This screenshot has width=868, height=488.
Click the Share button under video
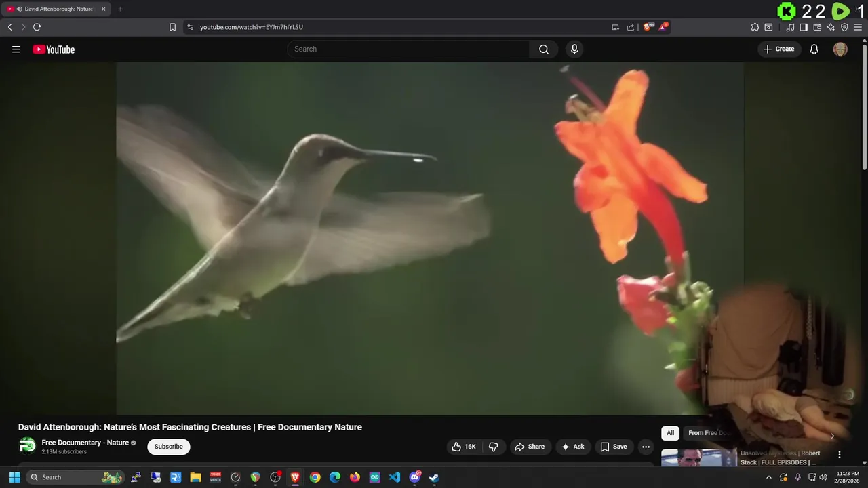coord(530,447)
